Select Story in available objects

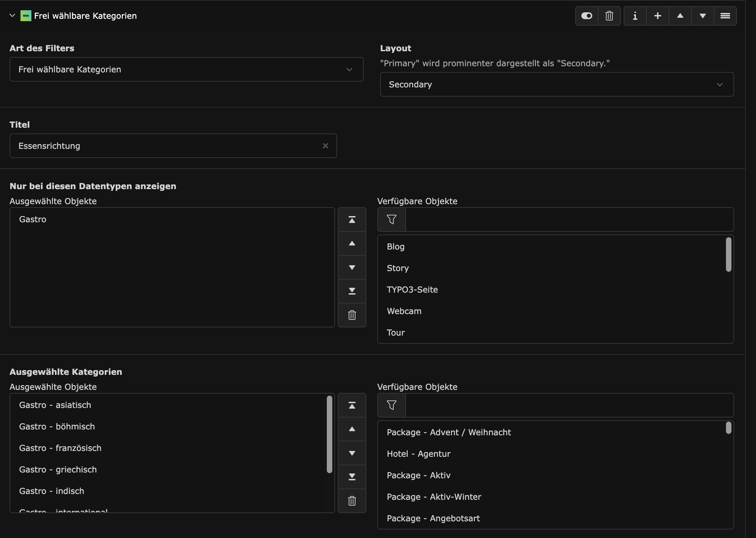pos(552,268)
